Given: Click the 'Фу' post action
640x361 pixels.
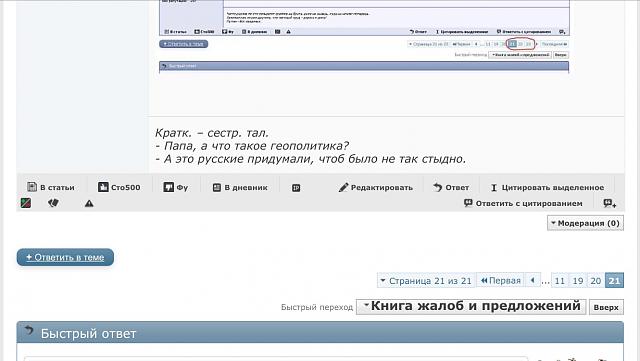Looking at the screenshot, I should (x=176, y=187).
